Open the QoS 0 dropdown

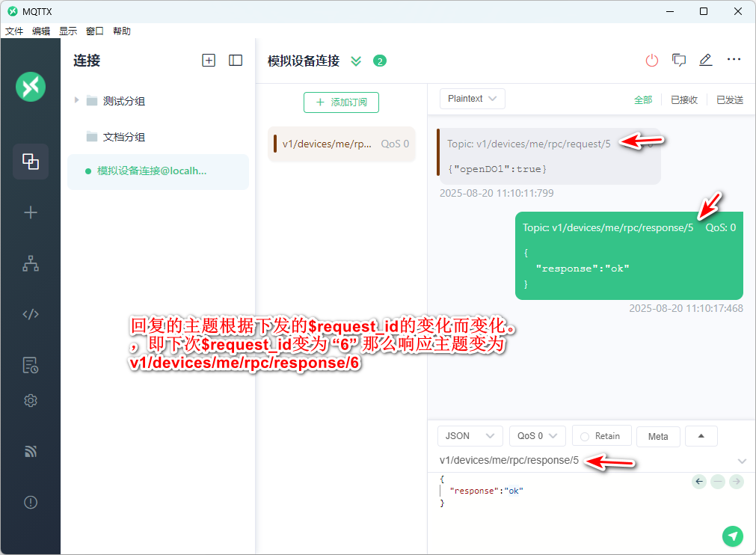pos(537,436)
